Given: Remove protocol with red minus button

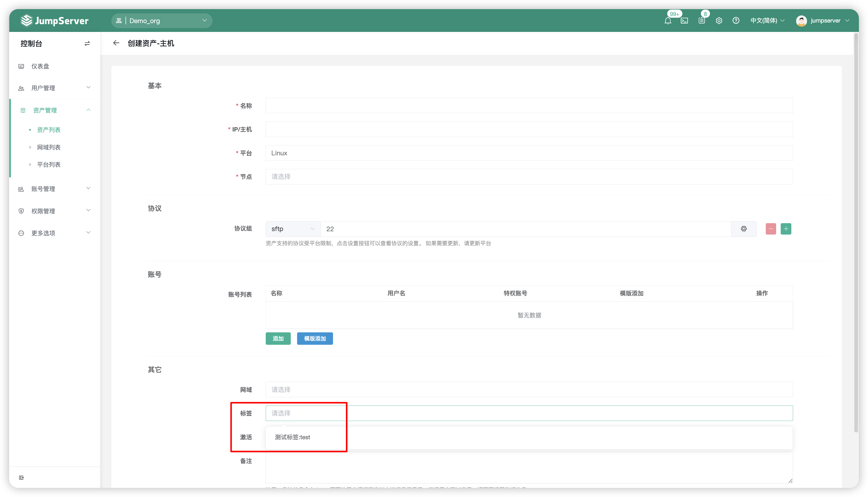Looking at the screenshot, I should [x=771, y=229].
